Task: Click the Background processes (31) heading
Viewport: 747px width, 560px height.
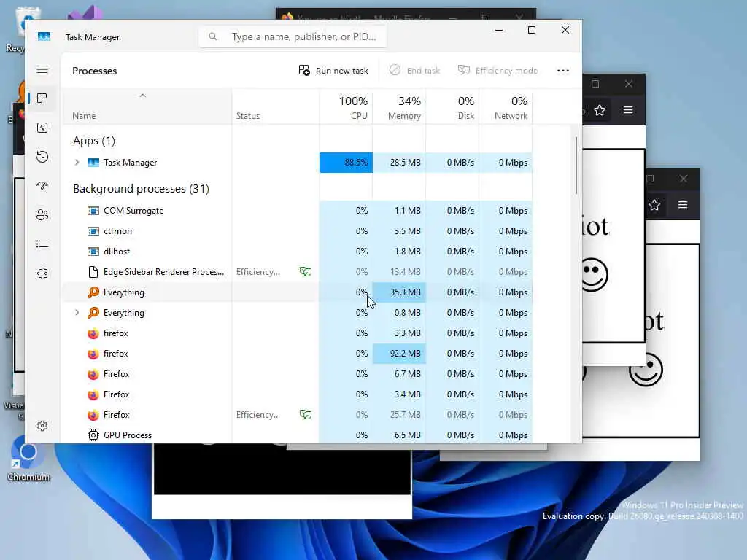Action: 141,189
